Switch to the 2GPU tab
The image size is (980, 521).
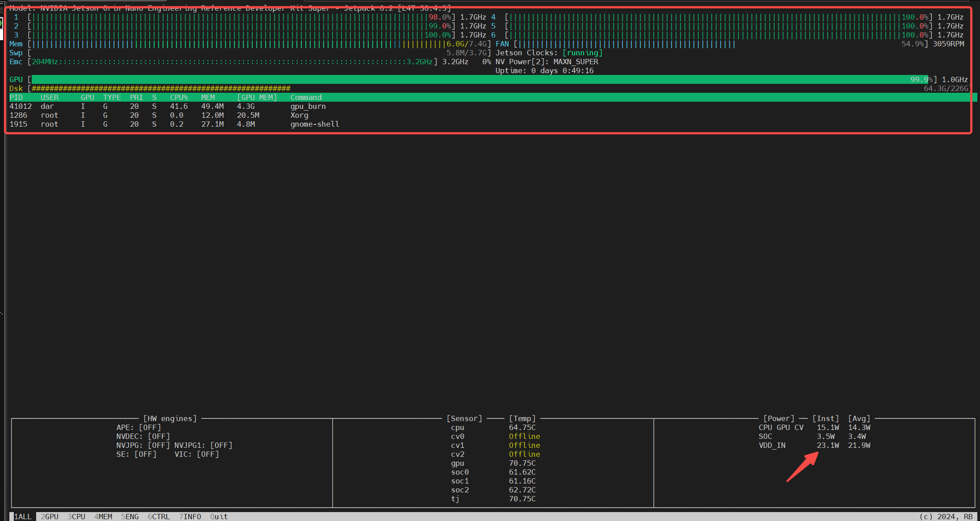[x=50, y=517]
